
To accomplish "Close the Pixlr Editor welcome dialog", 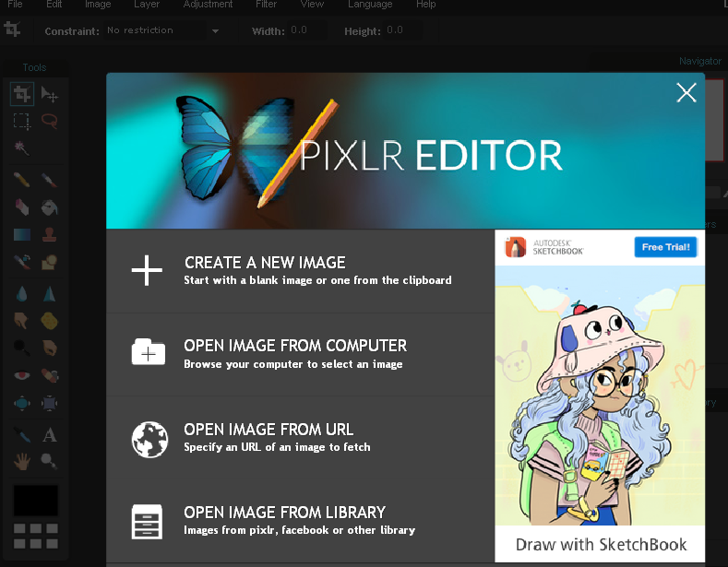I will (686, 93).
